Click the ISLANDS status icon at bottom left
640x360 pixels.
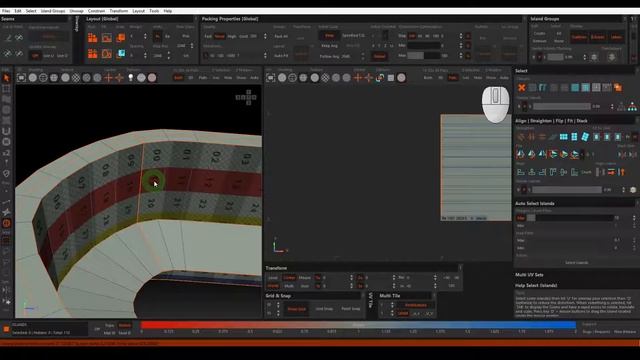coord(6,329)
